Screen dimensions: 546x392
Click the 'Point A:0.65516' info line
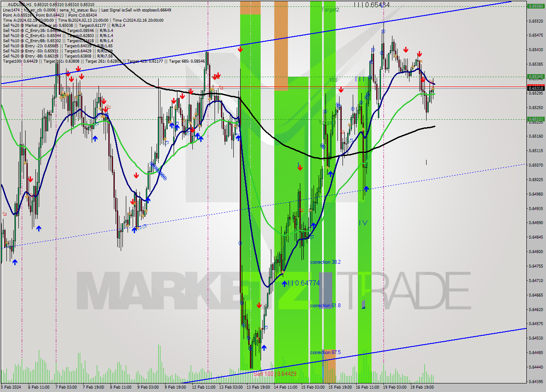tap(50, 15)
